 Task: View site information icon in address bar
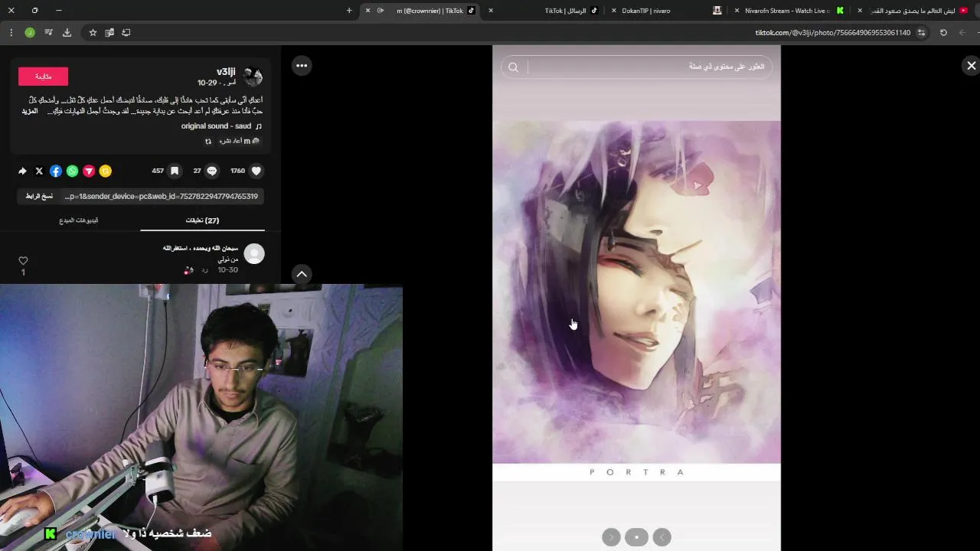pos(921,33)
